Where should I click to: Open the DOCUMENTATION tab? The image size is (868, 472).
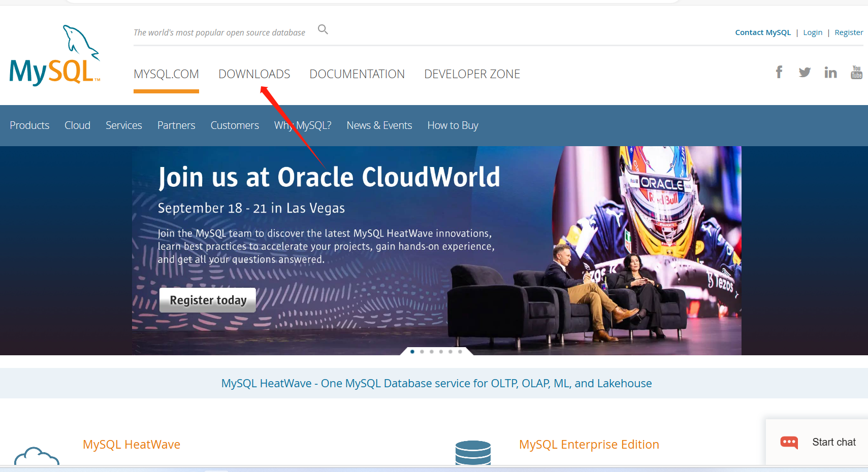pyautogui.click(x=357, y=74)
